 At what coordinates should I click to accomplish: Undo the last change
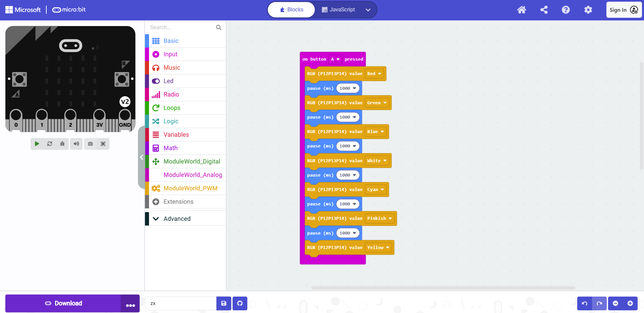584,303
